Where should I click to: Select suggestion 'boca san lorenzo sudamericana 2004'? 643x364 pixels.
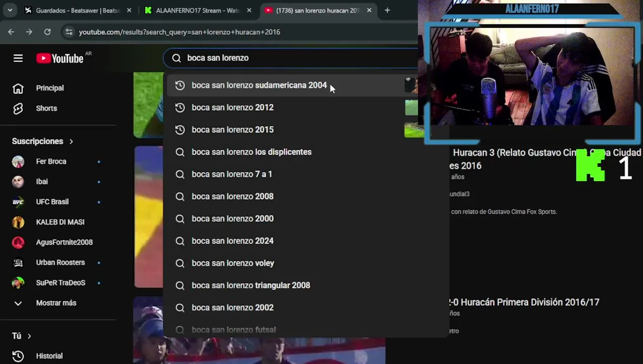(x=293, y=85)
